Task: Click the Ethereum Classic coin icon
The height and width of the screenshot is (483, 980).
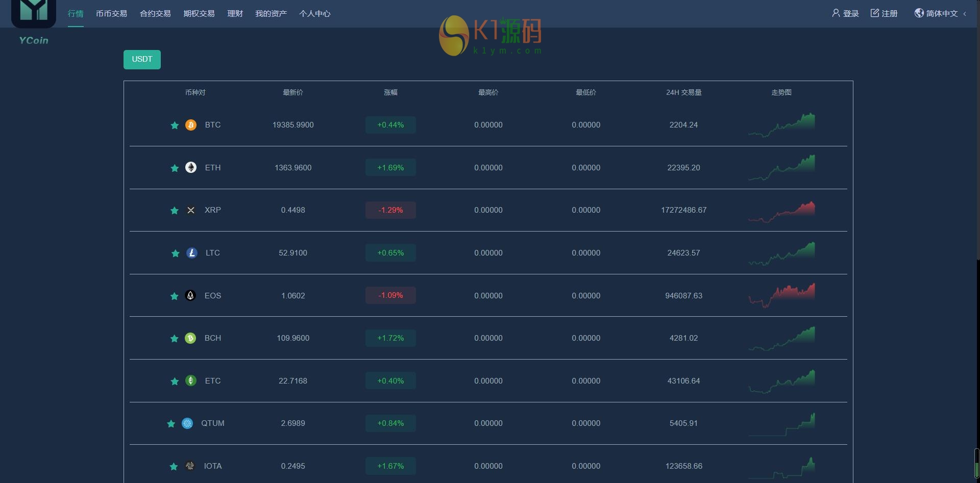Action: tap(191, 380)
